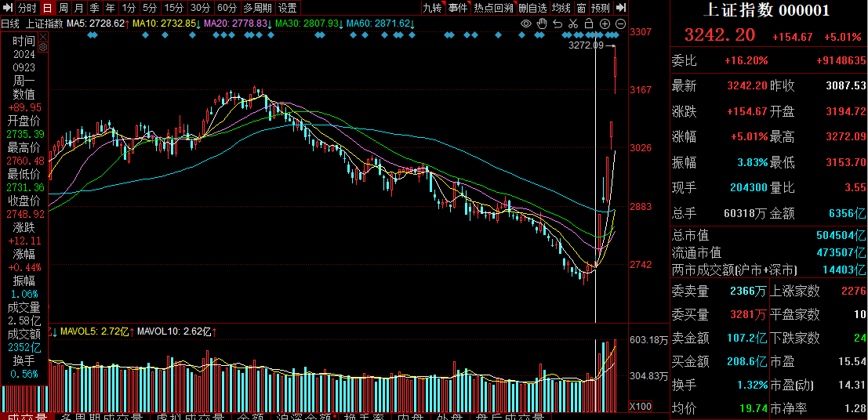Select the scissors cut tool icon
Image resolution: width=868 pixels, height=420 pixels.
click(573, 24)
